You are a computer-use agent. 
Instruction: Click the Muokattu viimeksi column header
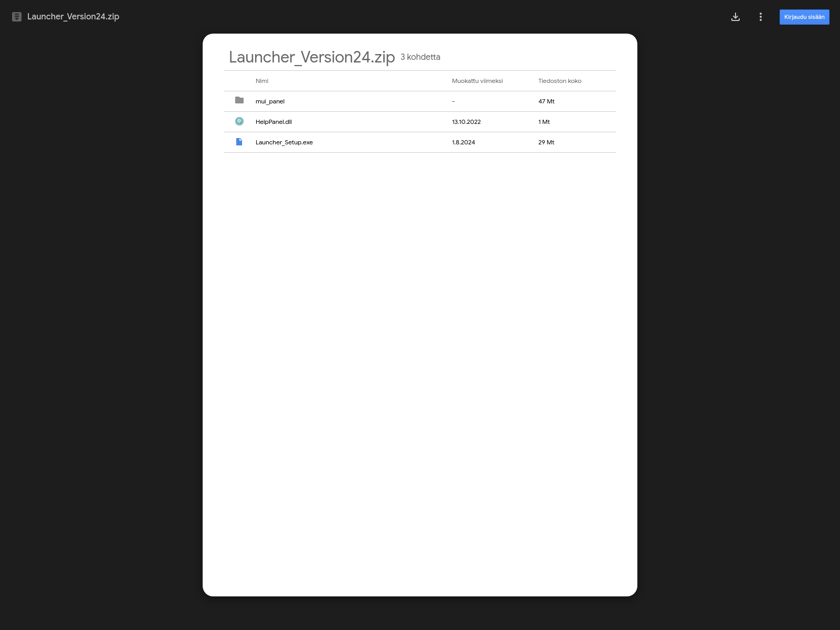[x=477, y=81]
